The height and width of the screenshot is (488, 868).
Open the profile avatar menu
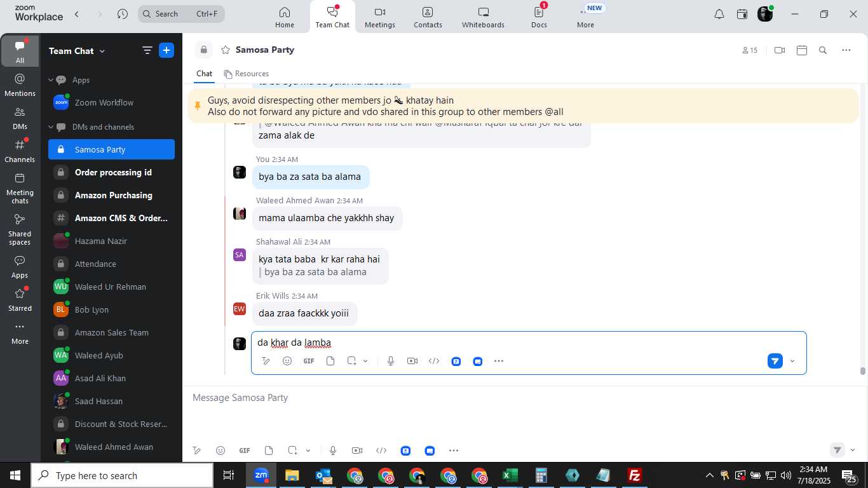765,14
